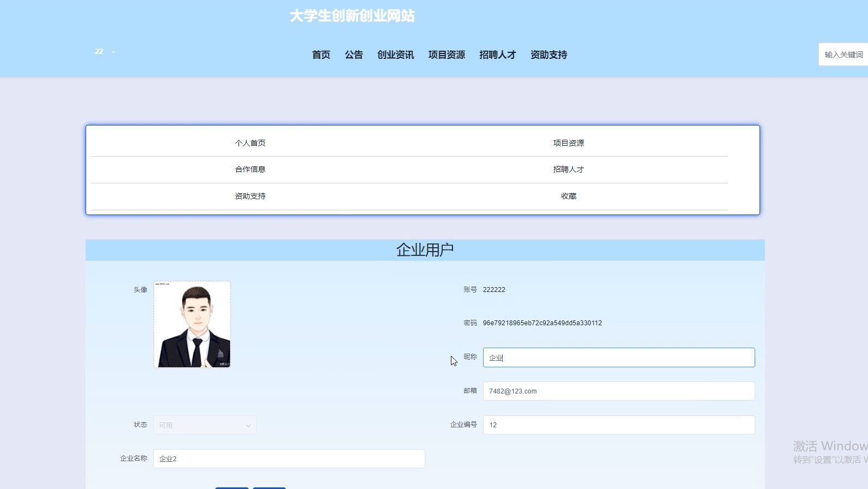Select 招聘人才 in the user panel menu
The image size is (868, 489).
pyautogui.click(x=569, y=169)
